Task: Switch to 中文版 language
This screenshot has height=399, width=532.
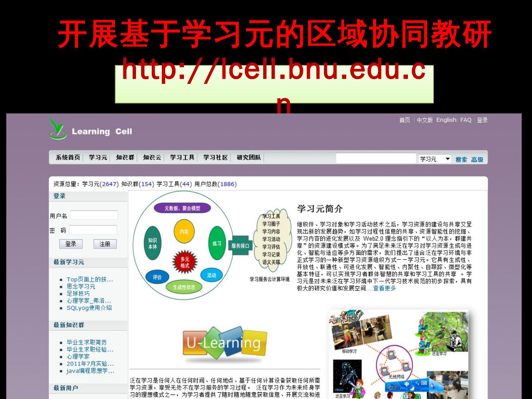Action: (x=424, y=120)
